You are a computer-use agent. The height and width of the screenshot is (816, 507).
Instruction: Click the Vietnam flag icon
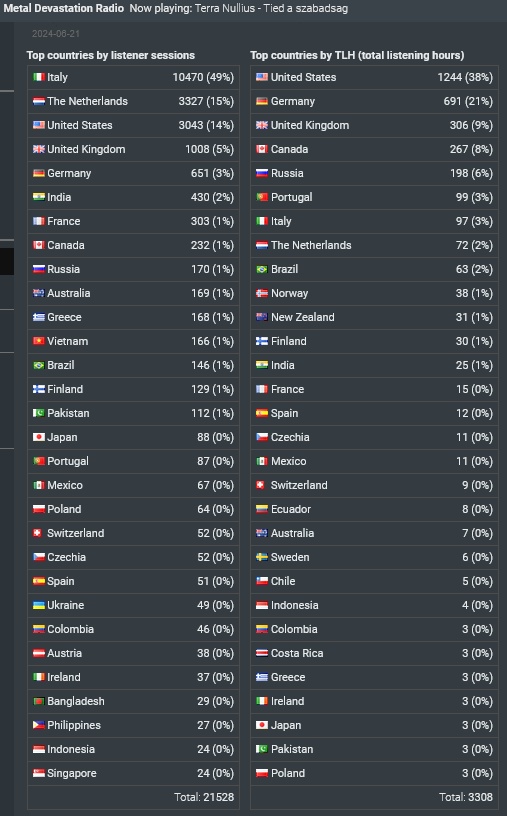coord(39,341)
